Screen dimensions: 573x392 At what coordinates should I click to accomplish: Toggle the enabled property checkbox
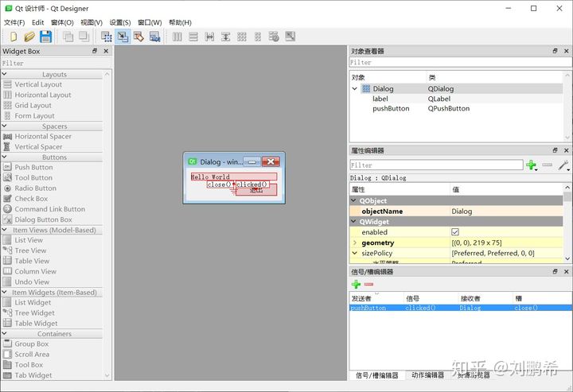(x=455, y=232)
